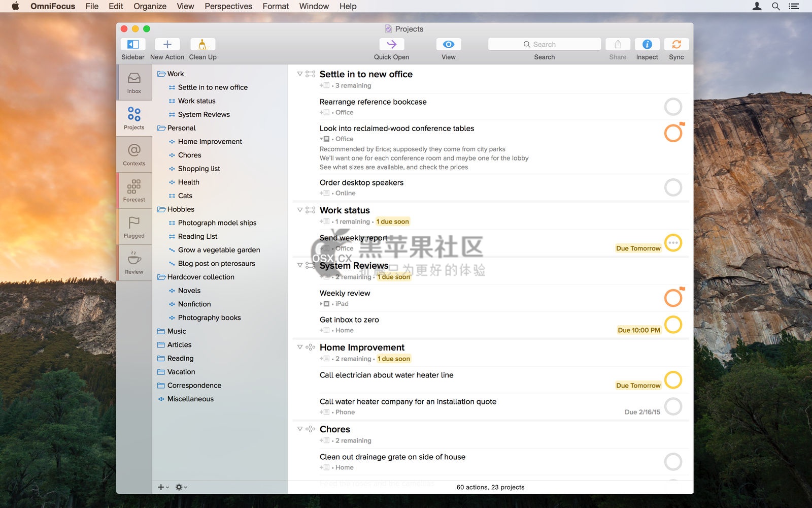Open the Review perspective
This screenshot has width=812, height=508.
click(x=134, y=263)
